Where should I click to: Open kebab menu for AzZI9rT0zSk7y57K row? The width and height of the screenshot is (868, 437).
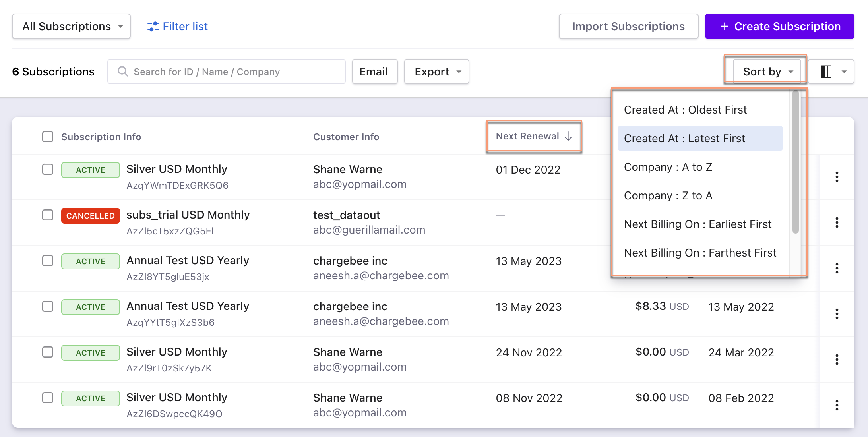[837, 360]
